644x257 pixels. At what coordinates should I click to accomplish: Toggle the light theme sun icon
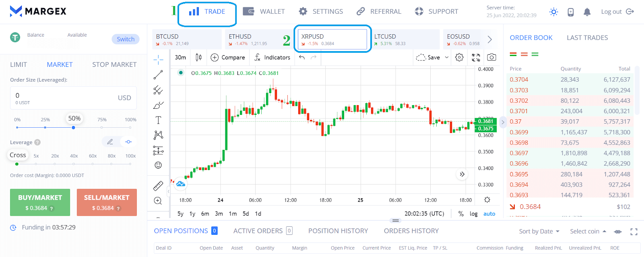(554, 12)
